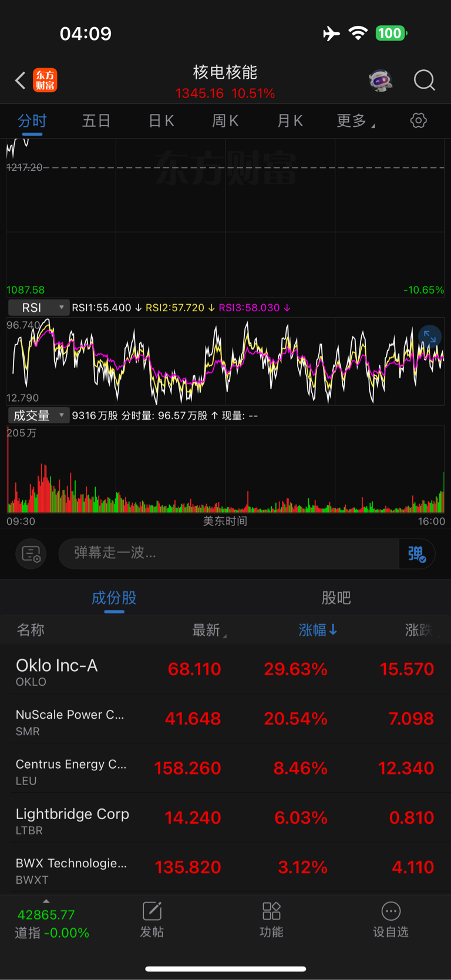The height and width of the screenshot is (980, 451).
Task: Tap NuScale price 41.648
Action: point(193,719)
